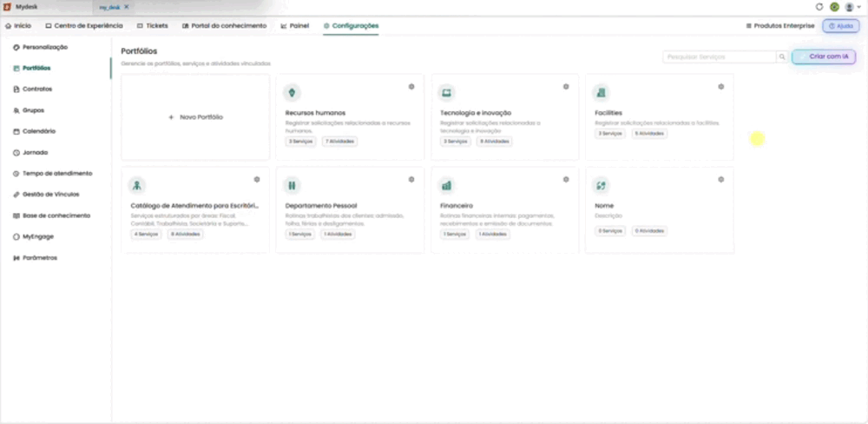
Task: Click the 1 Serviços tag on Financeiro
Action: 455,234
